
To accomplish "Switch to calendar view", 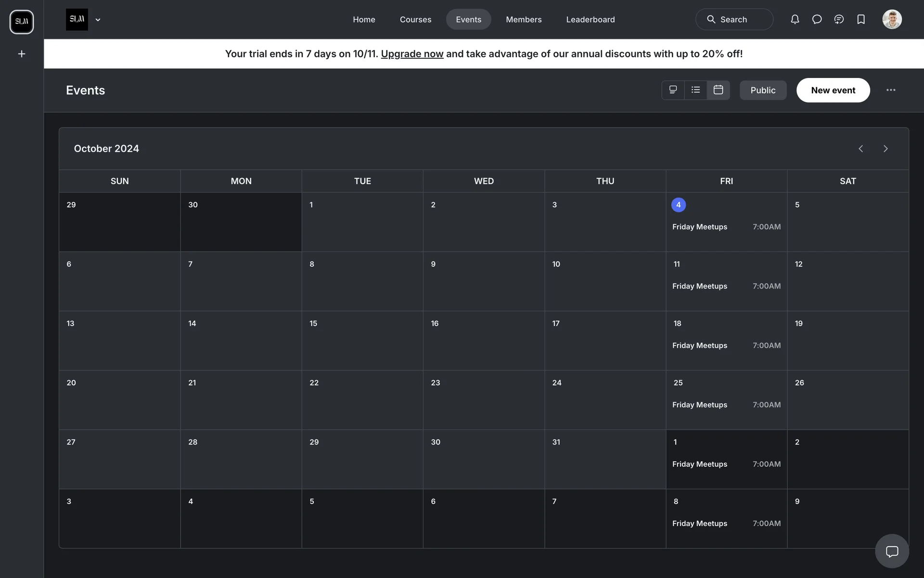I will coord(718,90).
